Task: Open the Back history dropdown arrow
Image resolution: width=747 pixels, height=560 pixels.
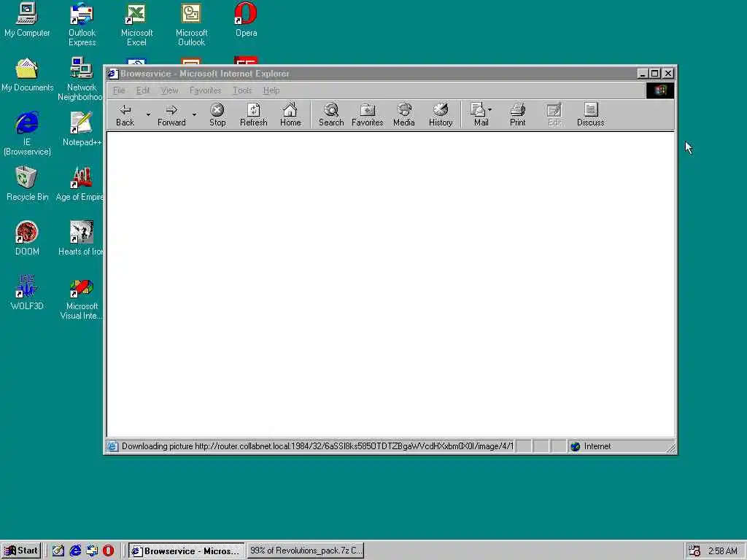Action: (x=148, y=114)
